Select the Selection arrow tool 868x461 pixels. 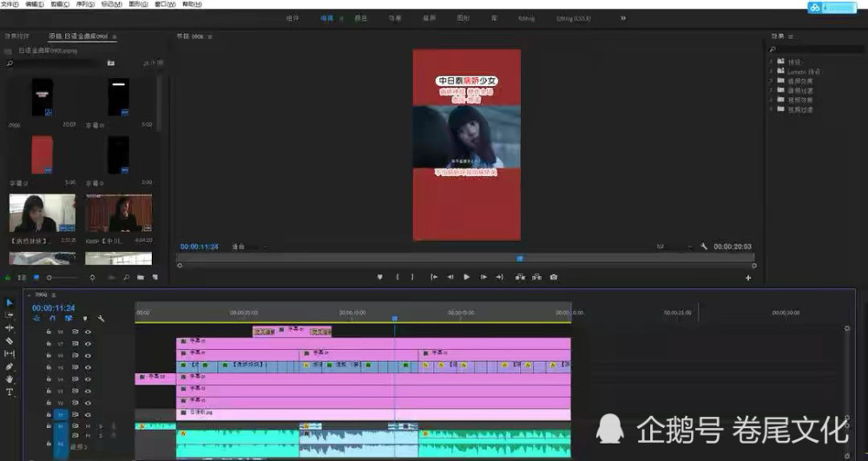[10, 303]
